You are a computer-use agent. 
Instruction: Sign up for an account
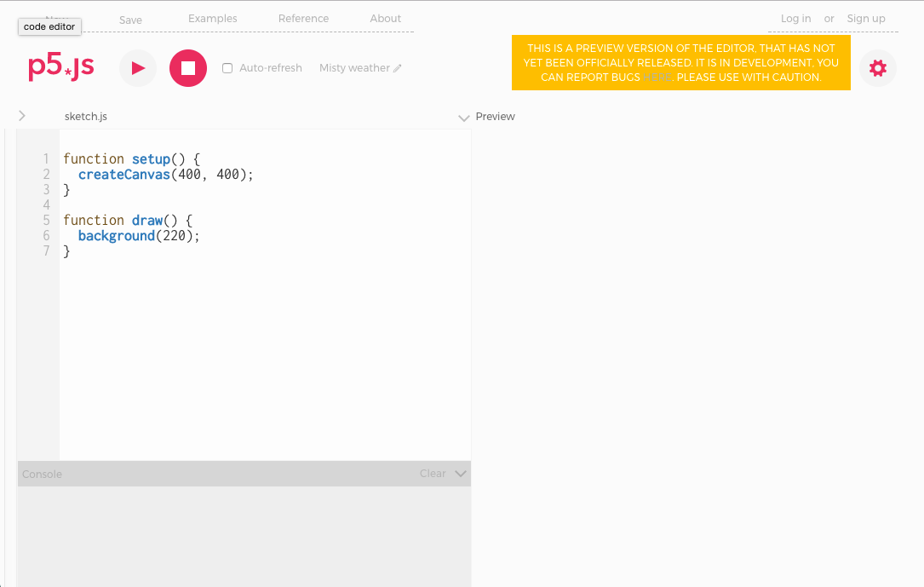[866, 18]
